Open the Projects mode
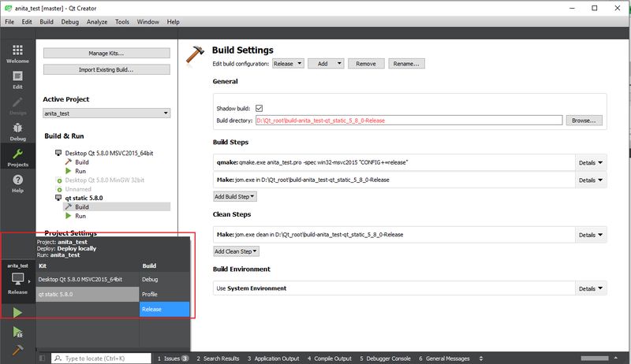The height and width of the screenshot is (364, 631). [17, 158]
